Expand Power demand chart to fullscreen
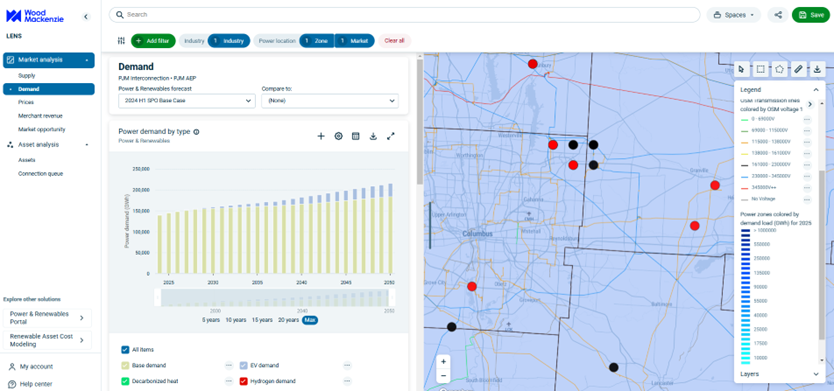The image size is (834, 391). coord(391,136)
